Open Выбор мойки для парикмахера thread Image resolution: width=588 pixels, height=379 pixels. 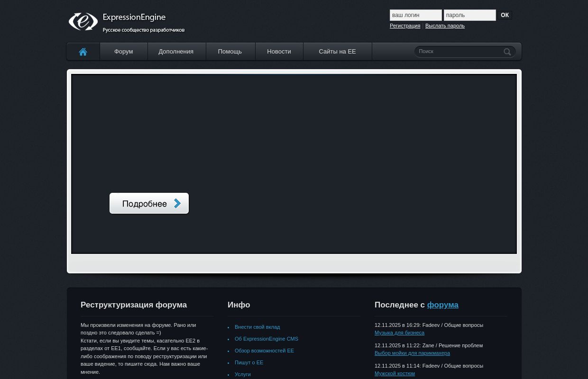pyautogui.click(x=412, y=353)
